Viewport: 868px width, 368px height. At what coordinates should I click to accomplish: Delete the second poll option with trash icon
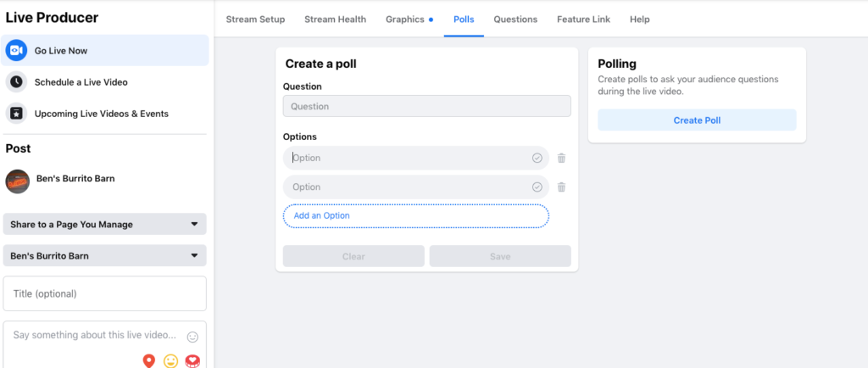561,187
